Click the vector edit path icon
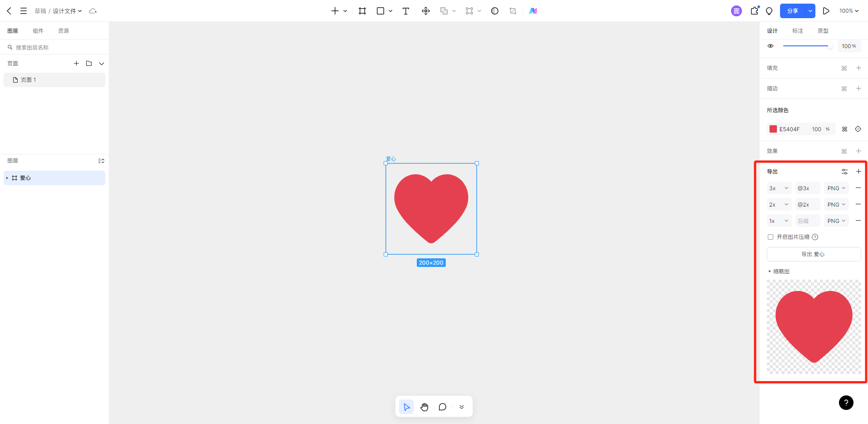This screenshot has height=424, width=868. coord(469,11)
